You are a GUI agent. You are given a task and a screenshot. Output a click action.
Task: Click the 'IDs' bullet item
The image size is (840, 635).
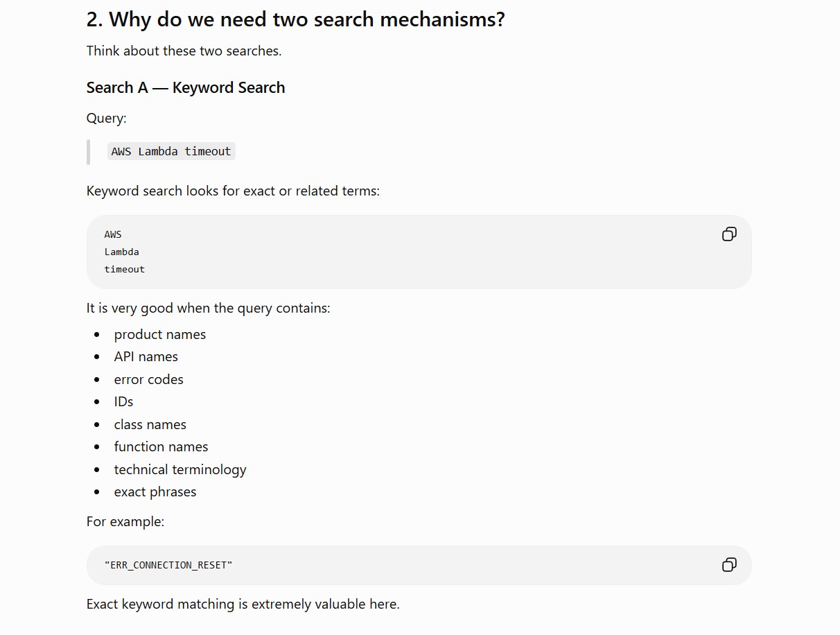point(123,401)
